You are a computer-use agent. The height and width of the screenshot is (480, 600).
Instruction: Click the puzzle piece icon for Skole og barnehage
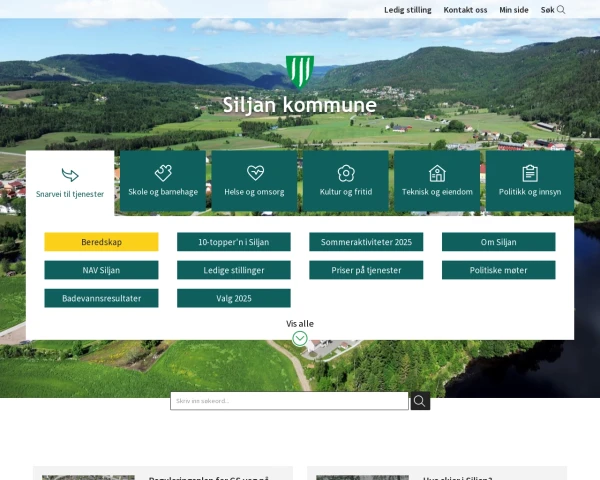pos(163,173)
